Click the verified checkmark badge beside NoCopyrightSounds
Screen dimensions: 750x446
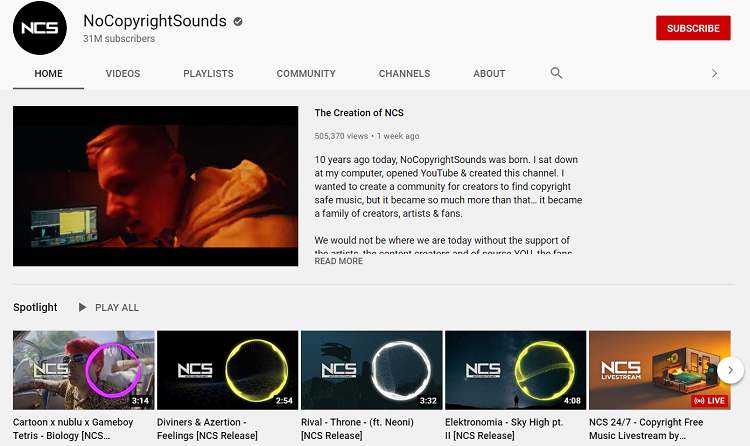click(x=238, y=22)
